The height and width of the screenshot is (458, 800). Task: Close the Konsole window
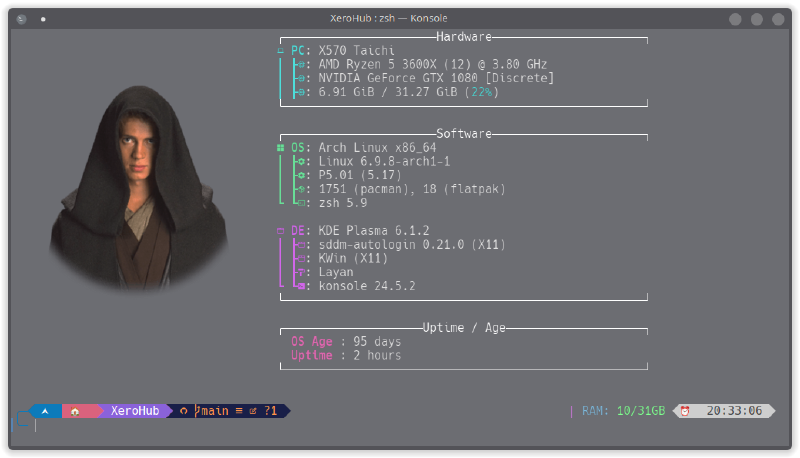pos(778,18)
